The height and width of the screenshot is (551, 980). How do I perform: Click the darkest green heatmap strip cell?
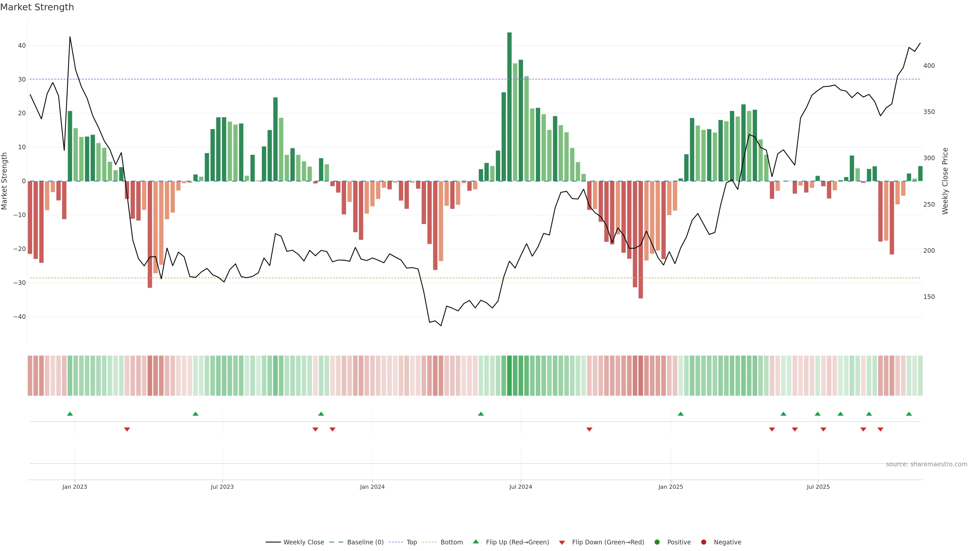coord(509,376)
